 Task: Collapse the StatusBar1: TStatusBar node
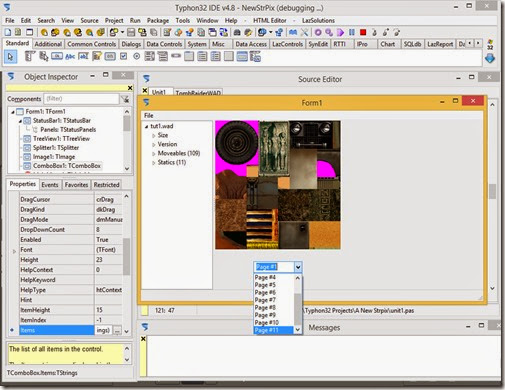[20, 121]
